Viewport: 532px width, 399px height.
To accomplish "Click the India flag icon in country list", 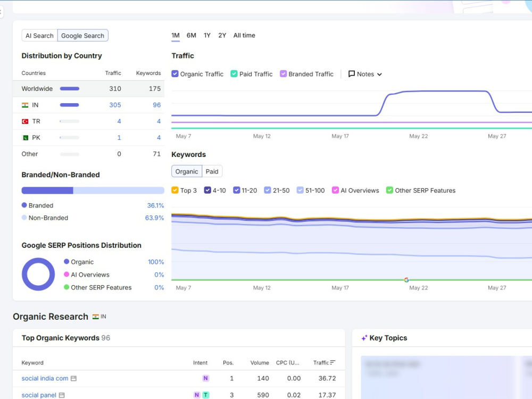I will pos(25,105).
